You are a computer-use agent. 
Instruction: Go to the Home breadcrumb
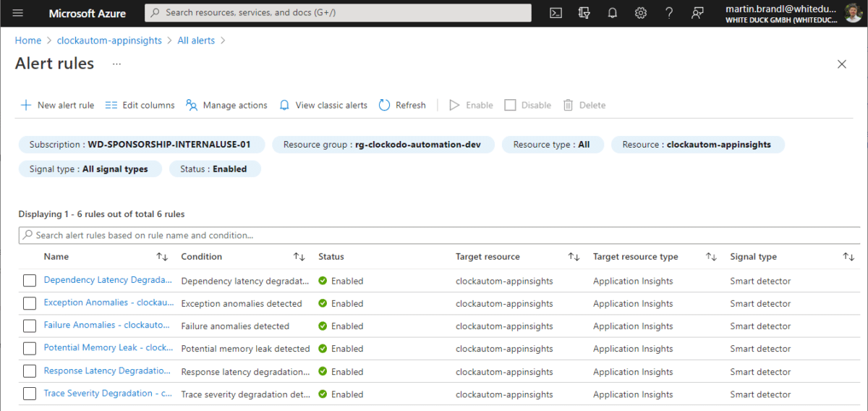click(28, 41)
